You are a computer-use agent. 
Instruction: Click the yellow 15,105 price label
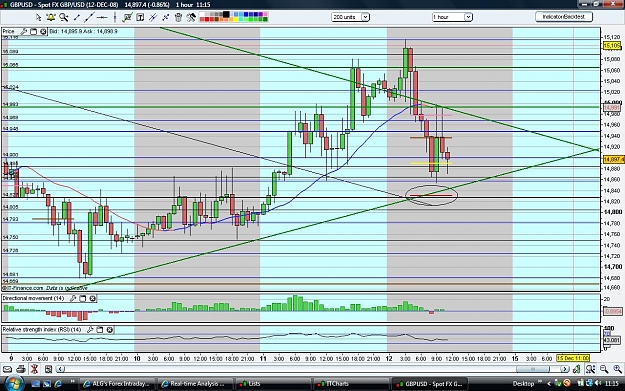click(611, 46)
